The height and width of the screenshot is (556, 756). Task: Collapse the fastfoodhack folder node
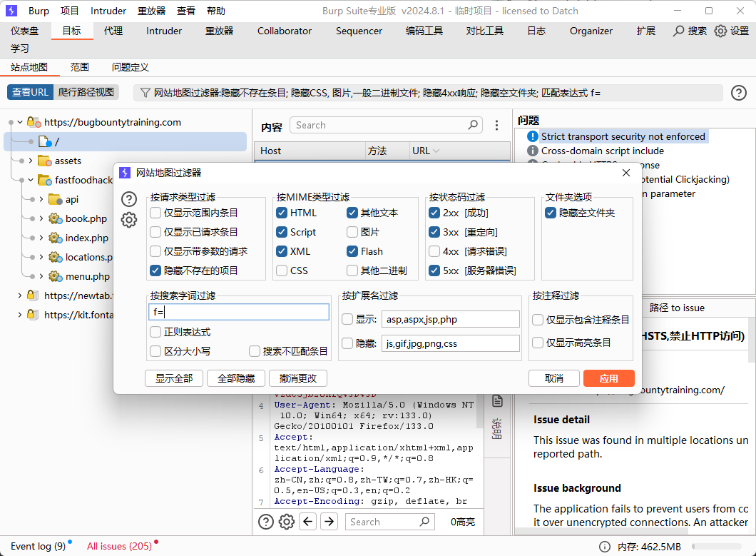tap(31, 180)
